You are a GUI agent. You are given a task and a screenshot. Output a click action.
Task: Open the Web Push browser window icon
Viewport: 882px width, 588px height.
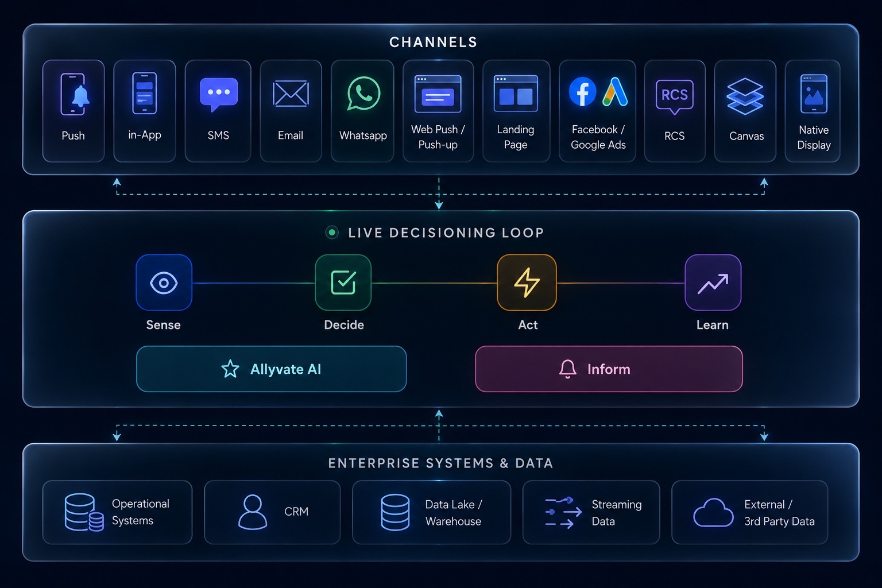click(438, 94)
